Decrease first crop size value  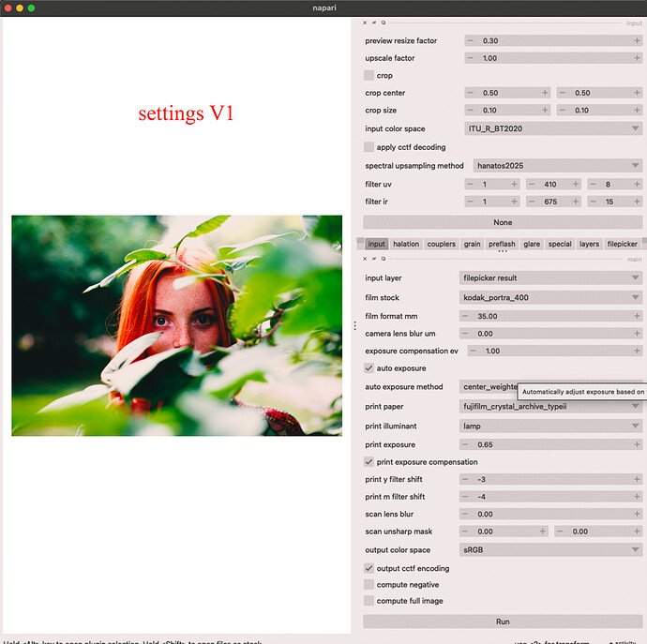coord(470,110)
